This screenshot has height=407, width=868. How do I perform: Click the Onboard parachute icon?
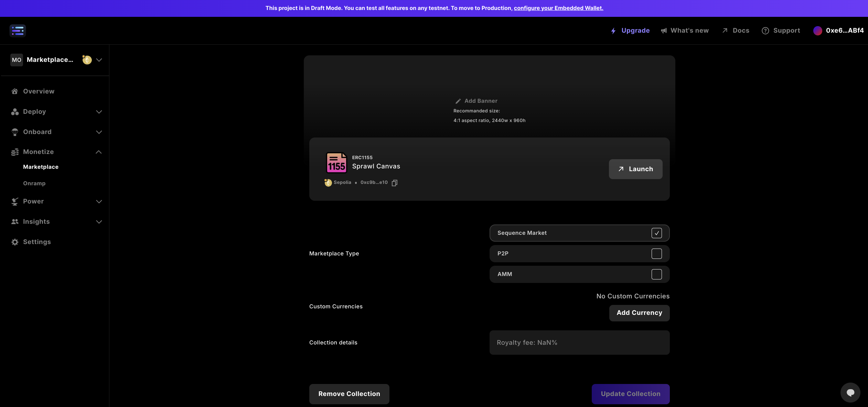click(15, 132)
